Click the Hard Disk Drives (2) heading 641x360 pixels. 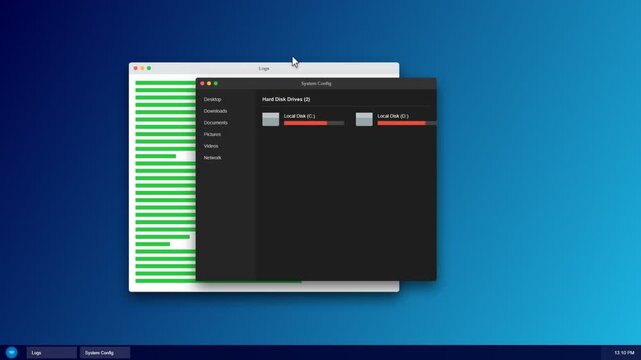click(x=286, y=99)
